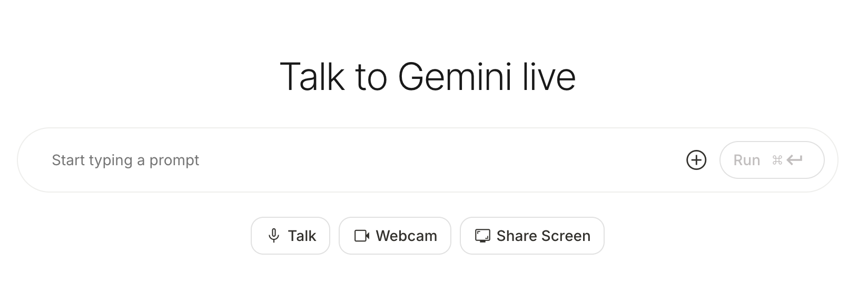
Task: Click the 'Talk' text label
Action: pos(302,236)
